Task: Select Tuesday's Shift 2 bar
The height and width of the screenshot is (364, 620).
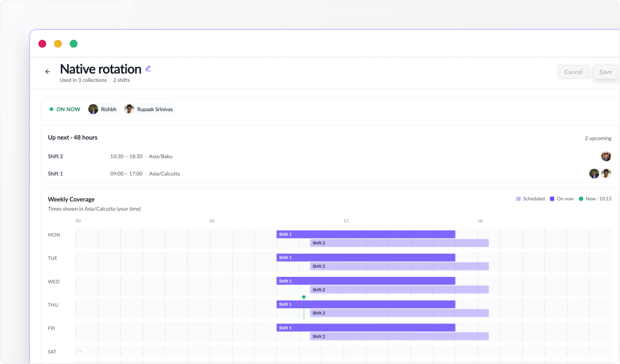Action: click(399, 266)
